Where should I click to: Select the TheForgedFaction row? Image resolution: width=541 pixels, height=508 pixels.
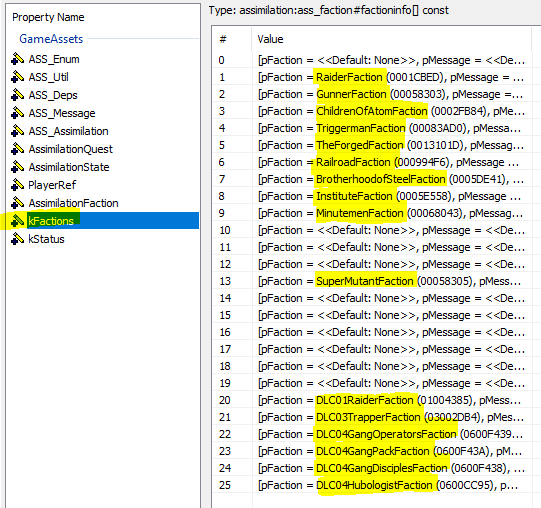click(x=372, y=145)
